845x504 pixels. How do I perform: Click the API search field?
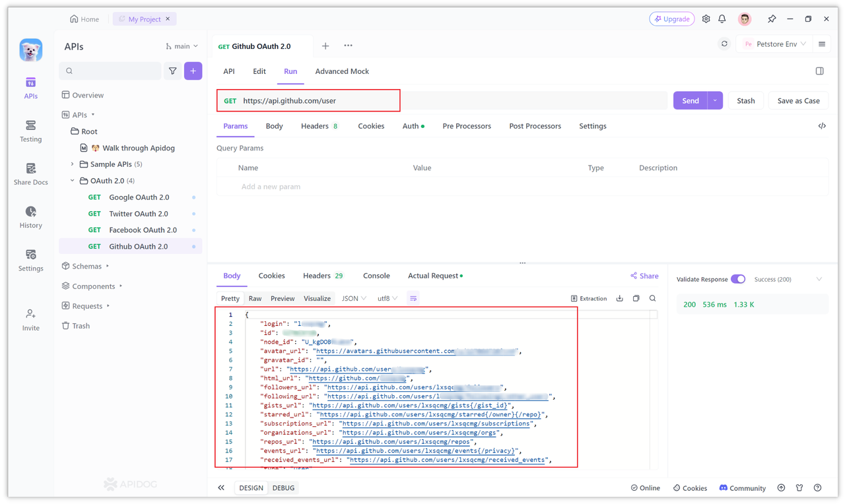coord(110,71)
